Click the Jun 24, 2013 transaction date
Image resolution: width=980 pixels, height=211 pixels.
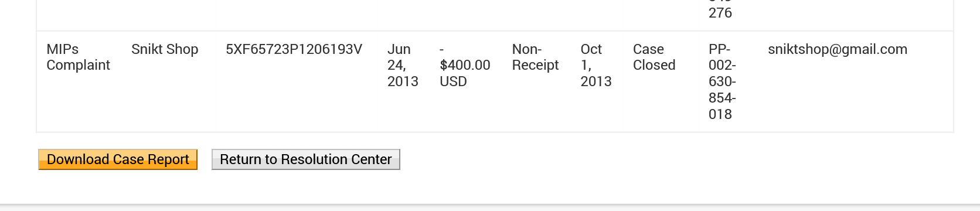[403, 65]
